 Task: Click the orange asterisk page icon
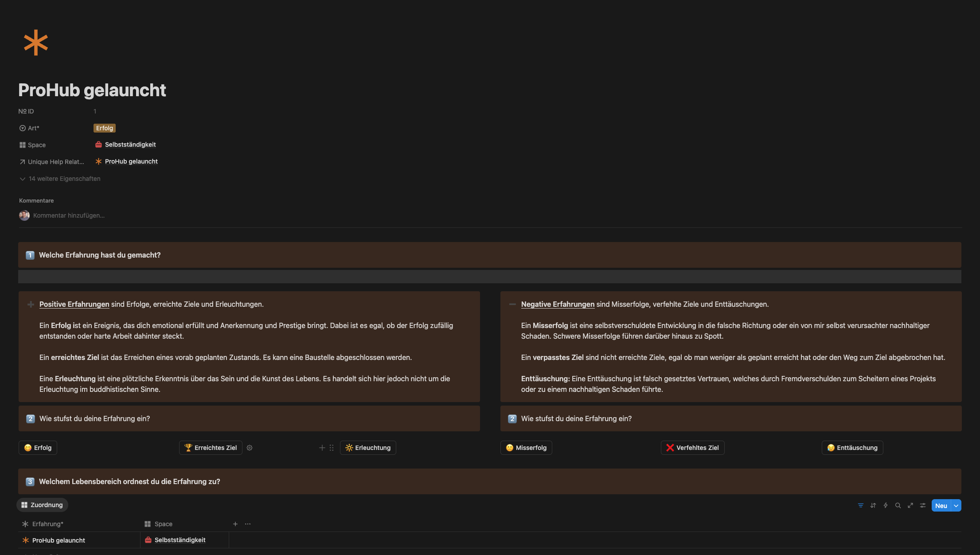[x=35, y=43]
